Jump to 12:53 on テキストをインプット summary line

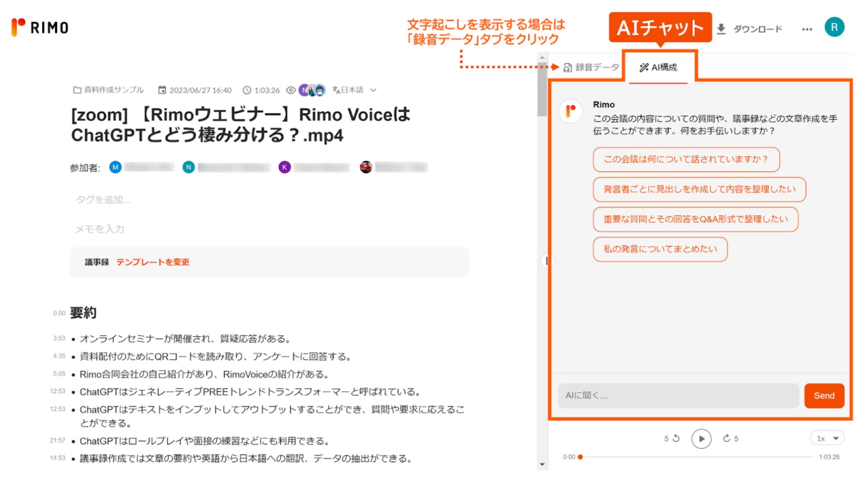tap(58, 409)
